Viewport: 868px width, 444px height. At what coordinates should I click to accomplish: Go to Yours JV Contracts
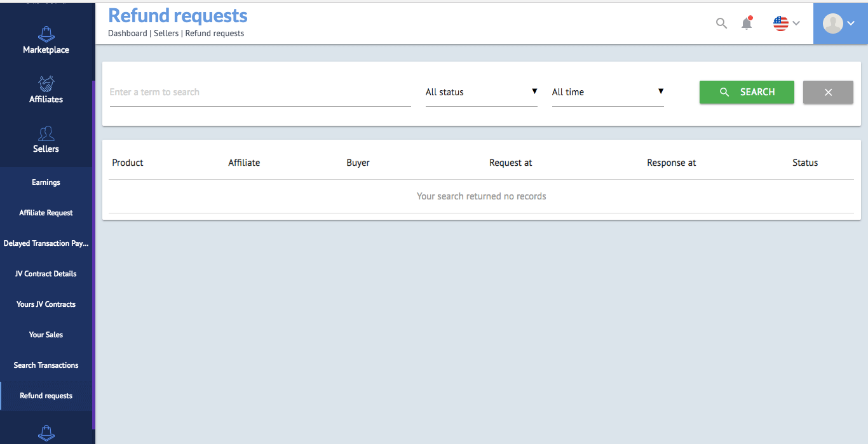point(46,304)
